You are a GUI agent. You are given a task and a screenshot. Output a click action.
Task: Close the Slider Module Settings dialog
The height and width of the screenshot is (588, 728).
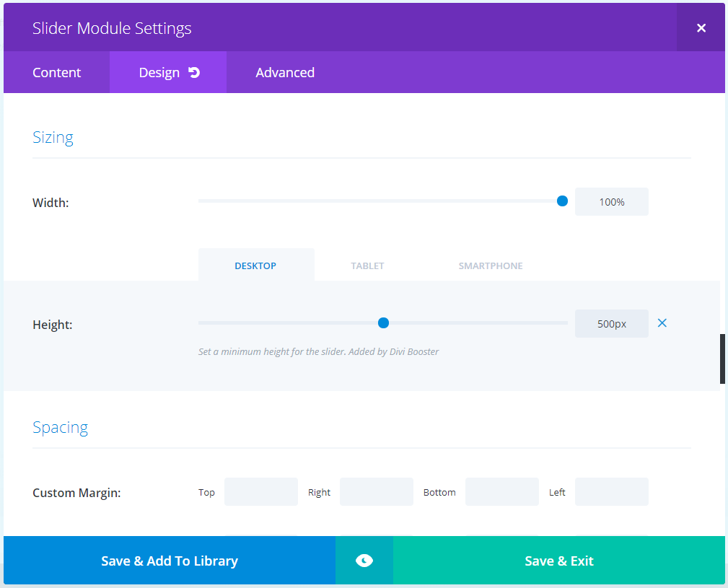click(x=701, y=28)
